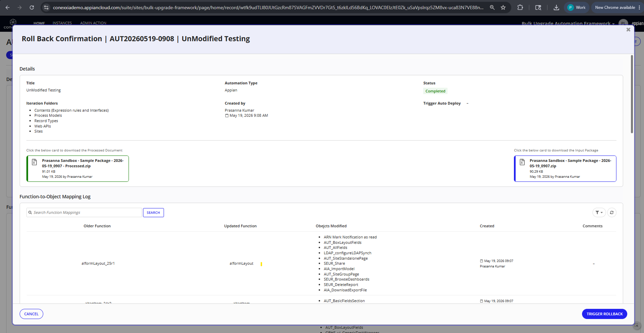The height and width of the screenshot is (333, 644).
Task: Open the HOME tab in site navigation
Action: [x=39, y=23]
